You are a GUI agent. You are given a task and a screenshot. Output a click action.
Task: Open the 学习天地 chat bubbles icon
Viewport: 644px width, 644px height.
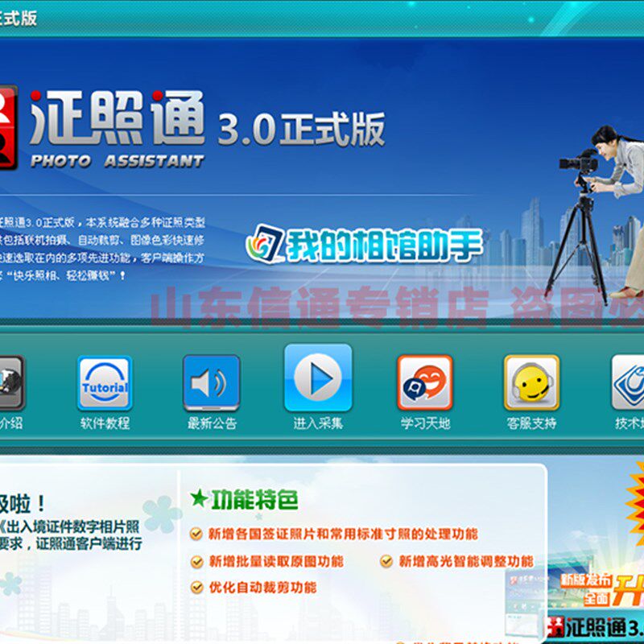click(x=425, y=383)
